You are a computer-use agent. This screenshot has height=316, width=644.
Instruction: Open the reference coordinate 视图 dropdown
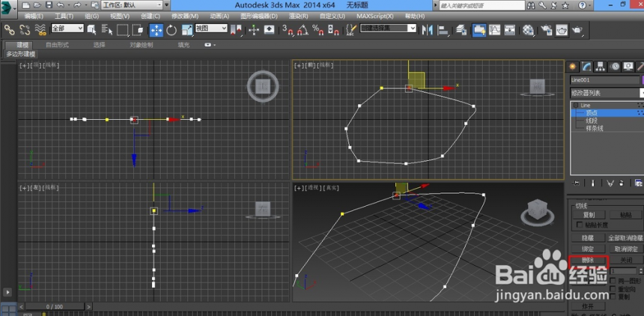click(x=211, y=28)
